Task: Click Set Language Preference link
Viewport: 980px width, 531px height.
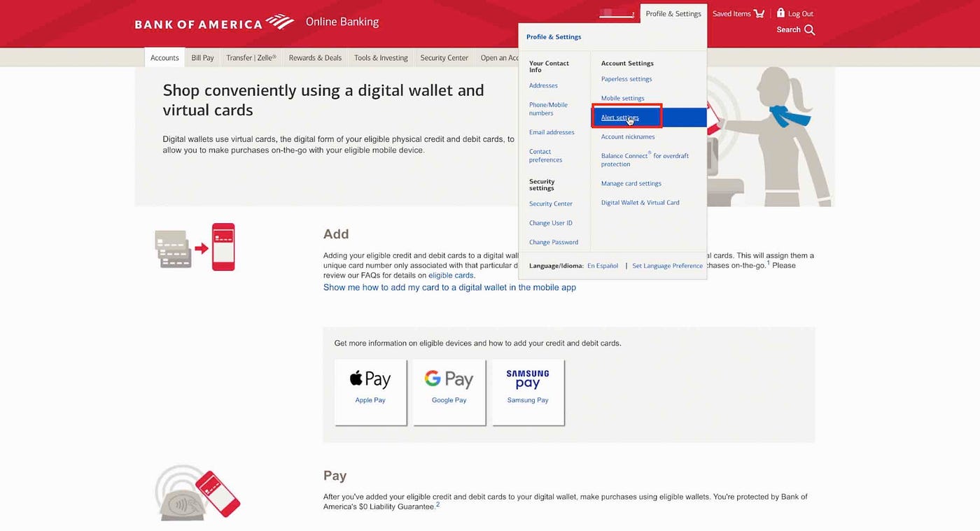Action: pos(667,266)
